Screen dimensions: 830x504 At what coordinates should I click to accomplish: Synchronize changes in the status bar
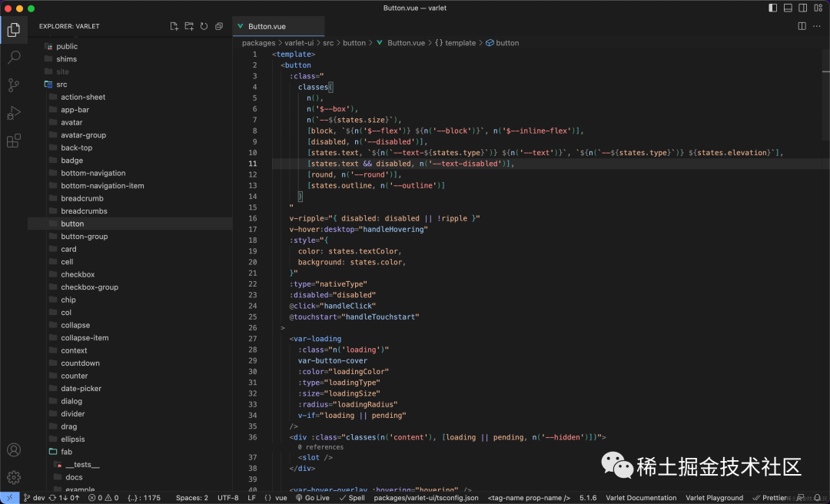64,498
